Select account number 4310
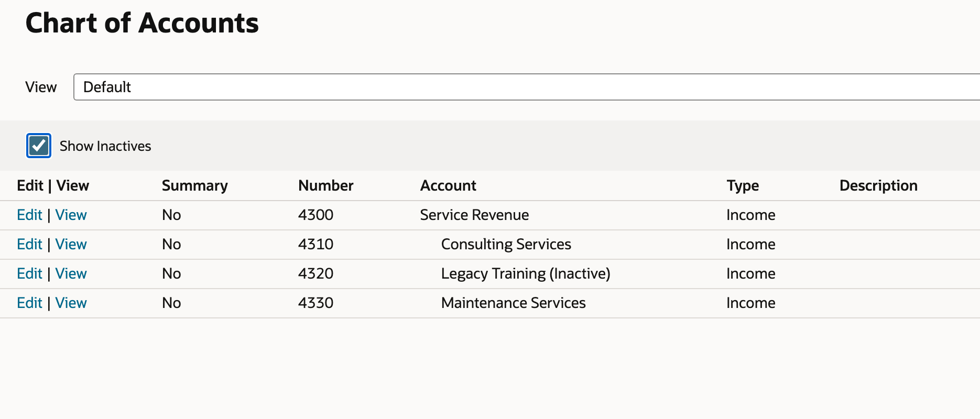The width and height of the screenshot is (980, 419). pos(315,244)
